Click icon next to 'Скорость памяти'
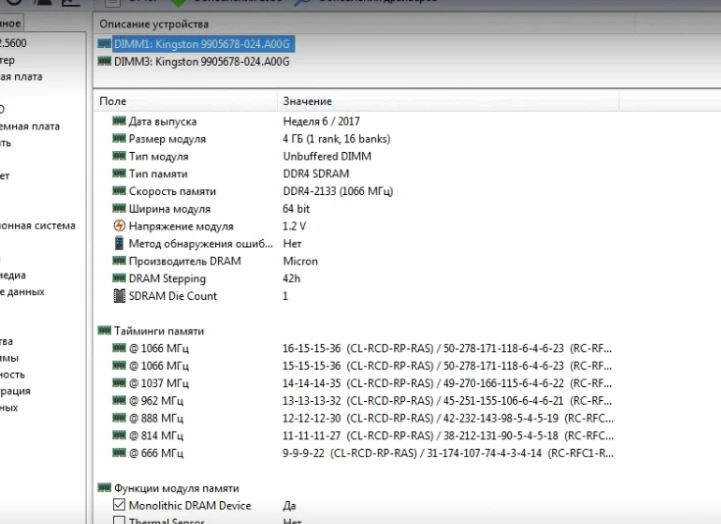 pyautogui.click(x=119, y=191)
